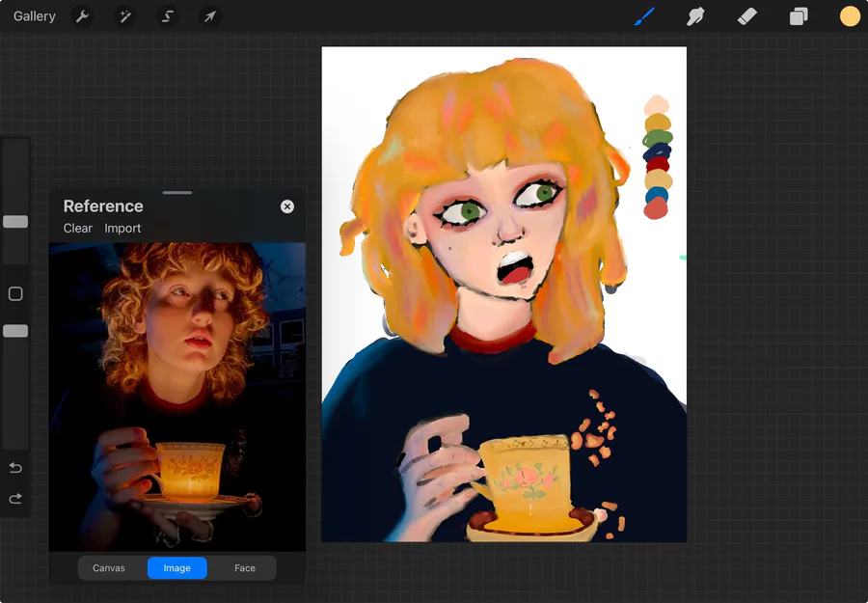
Task: Click the green paint swatch on canvas
Action: [658, 137]
